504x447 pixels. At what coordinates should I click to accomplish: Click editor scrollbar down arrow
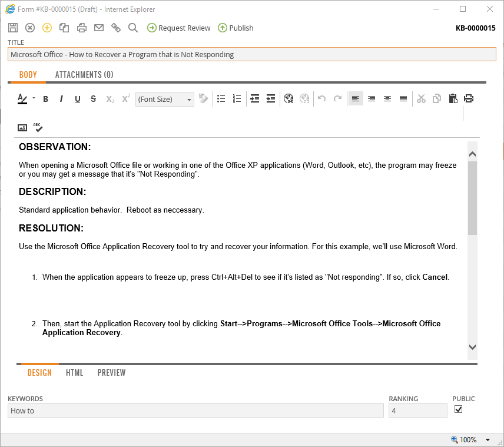point(472,347)
